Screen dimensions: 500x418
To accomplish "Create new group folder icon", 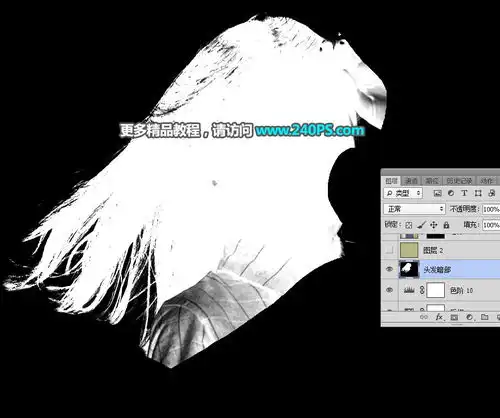I will coord(484,317).
